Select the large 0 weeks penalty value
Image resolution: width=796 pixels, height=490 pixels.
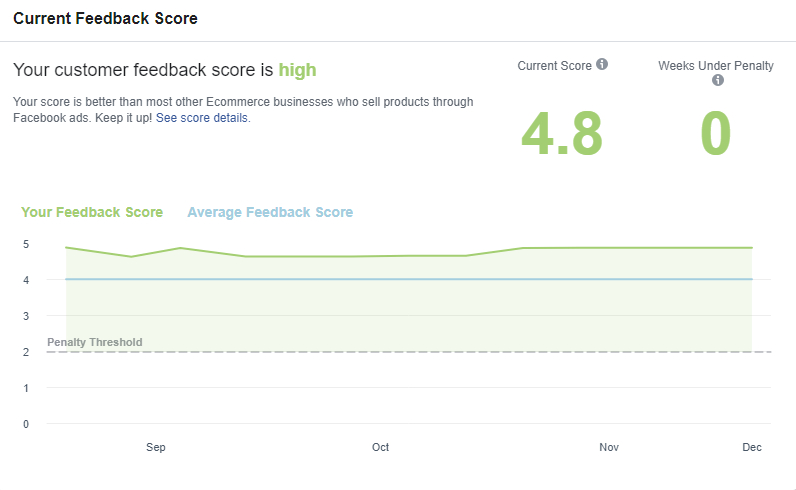pos(716,134)
